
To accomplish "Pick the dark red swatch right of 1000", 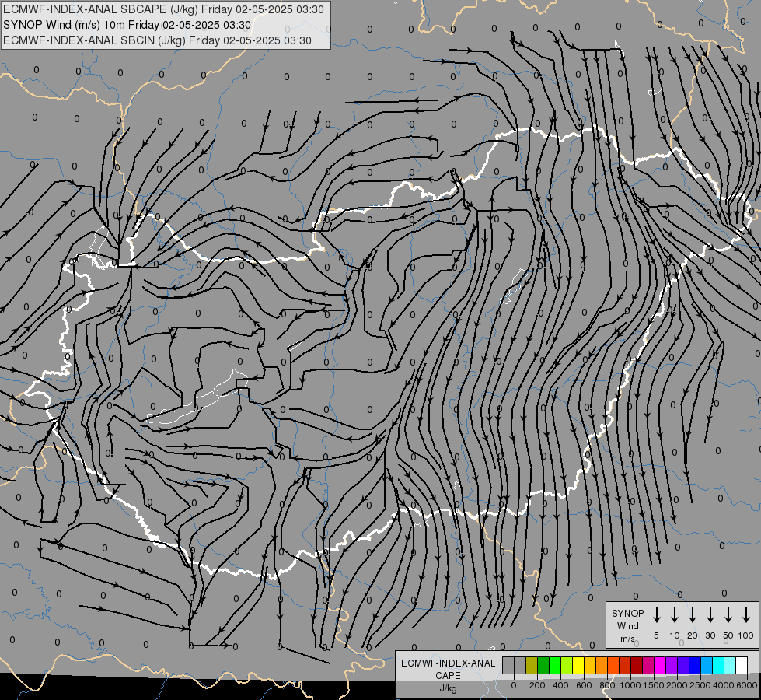I will click(x=637, y=665).
